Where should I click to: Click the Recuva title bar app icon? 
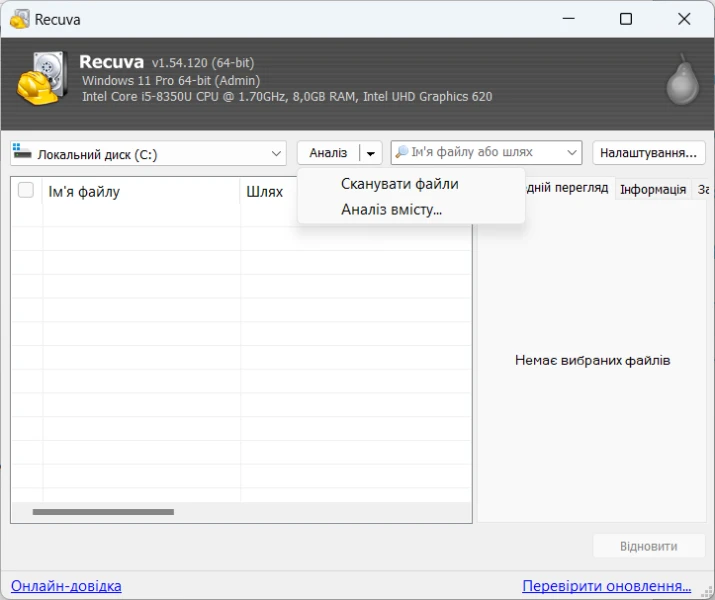coord(20,19)
